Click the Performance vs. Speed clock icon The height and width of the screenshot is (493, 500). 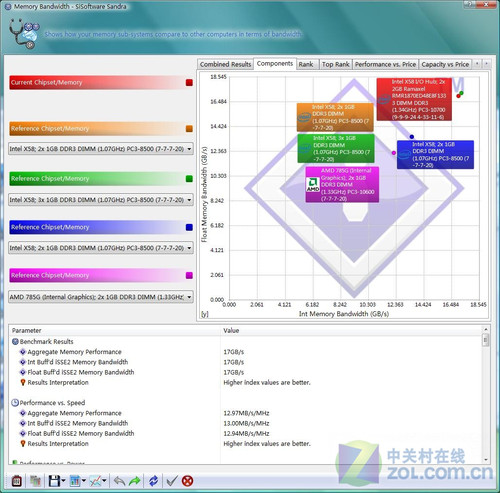(x=15, y=403)
